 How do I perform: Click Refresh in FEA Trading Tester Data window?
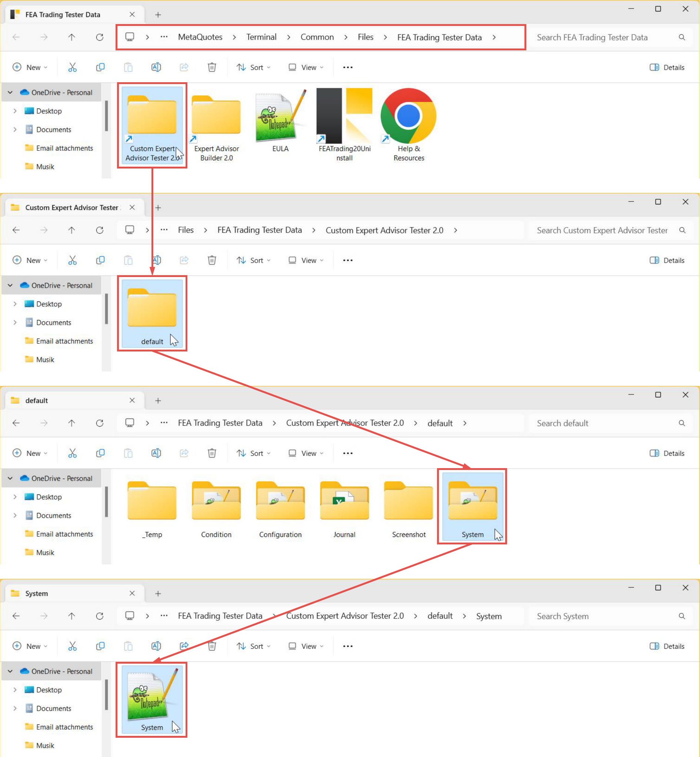100,37
